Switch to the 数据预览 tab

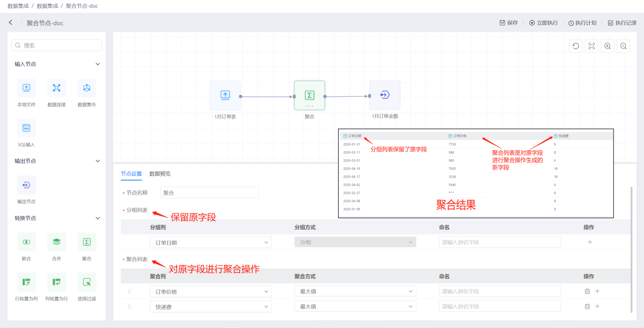160,174
